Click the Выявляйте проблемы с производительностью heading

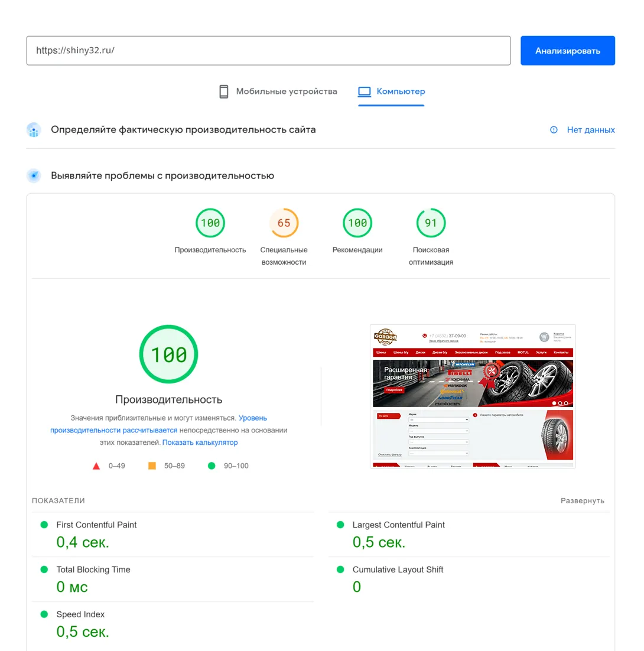(x=162, y=175)
